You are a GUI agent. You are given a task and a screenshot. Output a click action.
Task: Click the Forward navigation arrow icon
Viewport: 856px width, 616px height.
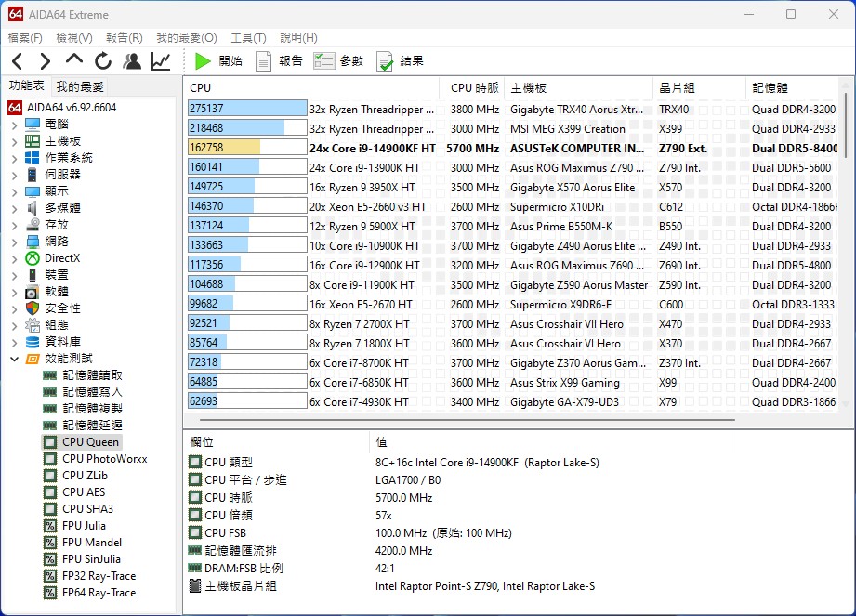tap(46, 61)
